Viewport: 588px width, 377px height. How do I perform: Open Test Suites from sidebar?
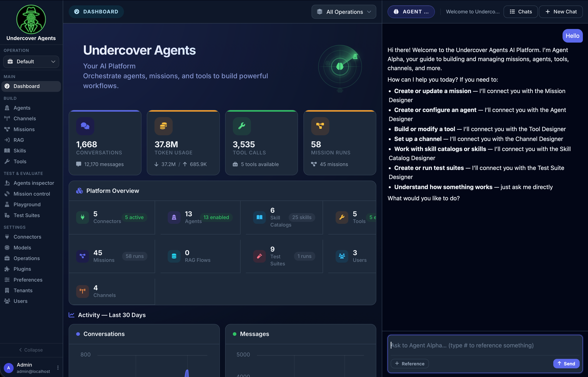click(31, 215)
